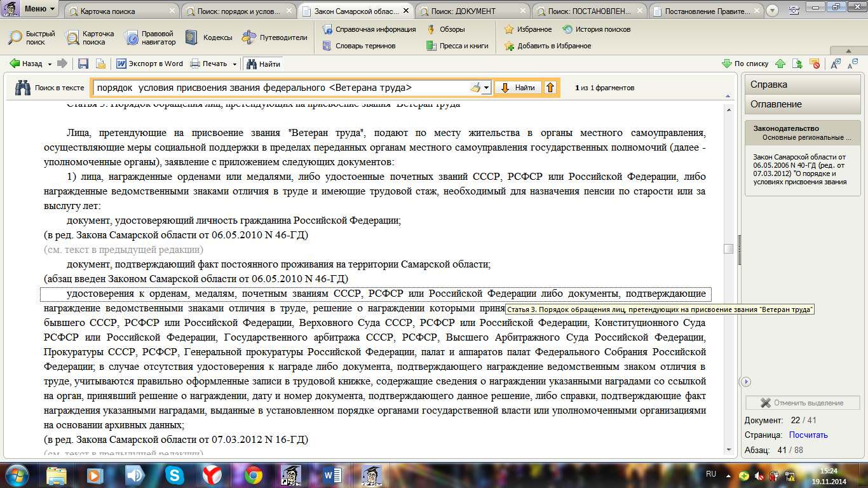
Task: Open the Постановление Правите... tab
Action: pyautogui.click(x=705, y=11)
